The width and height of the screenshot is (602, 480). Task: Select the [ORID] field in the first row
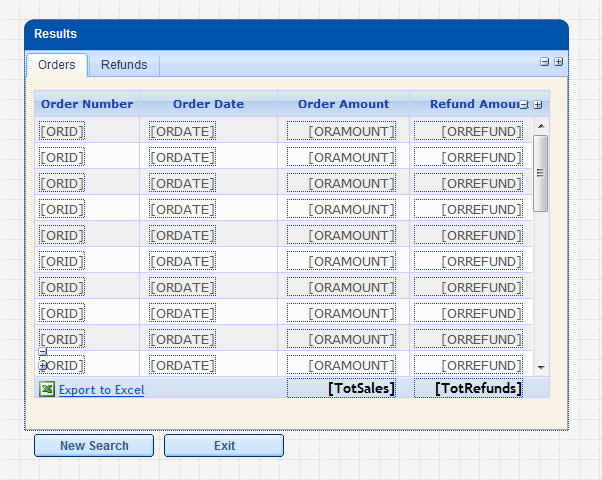(62, 131)
